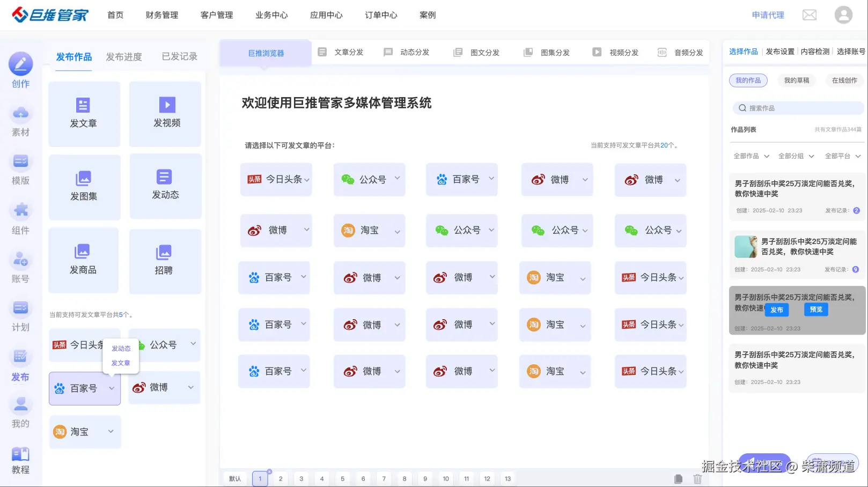Open 教程 in the left sidebar
This screenshot has height=487, width=868.
20,460
